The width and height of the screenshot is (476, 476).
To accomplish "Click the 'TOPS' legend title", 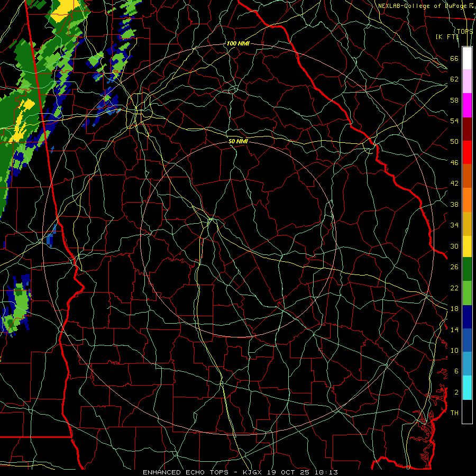I will click(465, 31).
